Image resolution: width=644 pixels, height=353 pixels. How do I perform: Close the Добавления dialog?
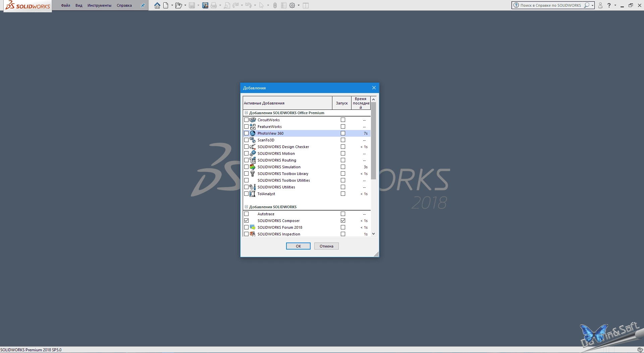(374, 88)
